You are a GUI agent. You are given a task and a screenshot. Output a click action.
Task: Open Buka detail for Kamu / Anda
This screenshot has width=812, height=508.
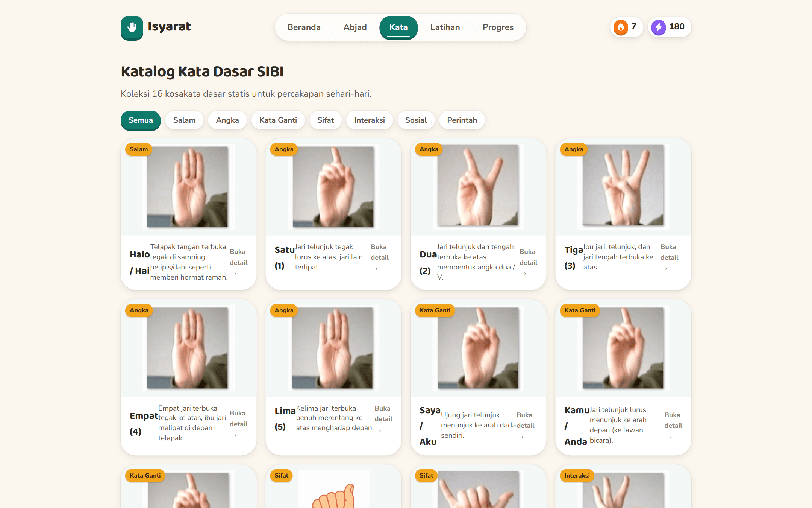[673, 426]
